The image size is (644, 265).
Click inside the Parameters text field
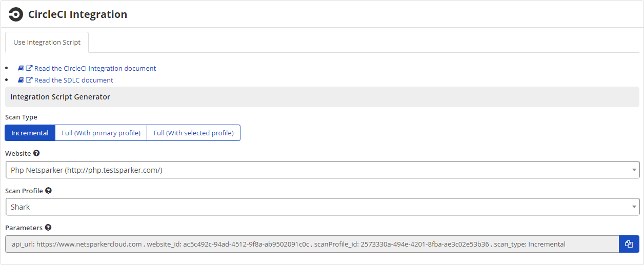pos(312,244)
